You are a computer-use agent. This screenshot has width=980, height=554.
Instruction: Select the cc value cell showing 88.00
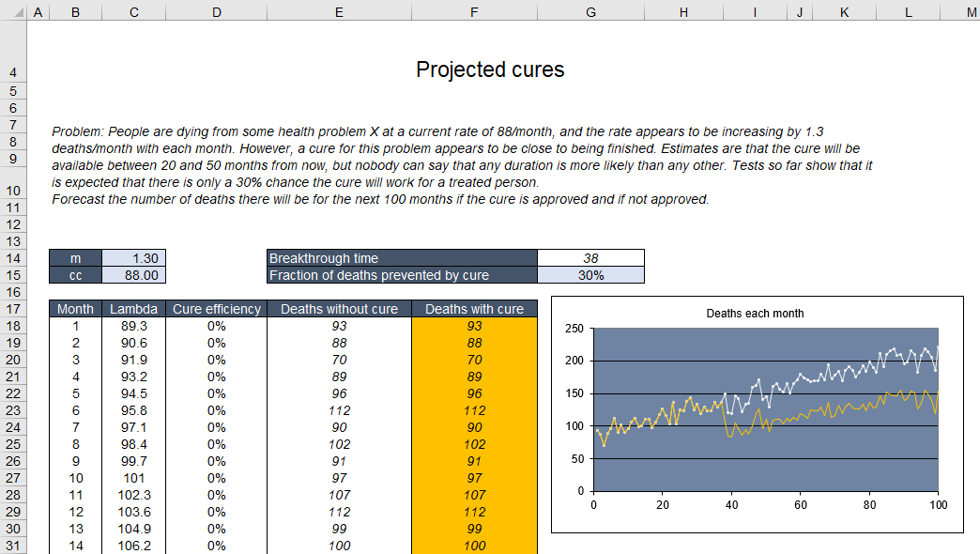tap(133, 275)
